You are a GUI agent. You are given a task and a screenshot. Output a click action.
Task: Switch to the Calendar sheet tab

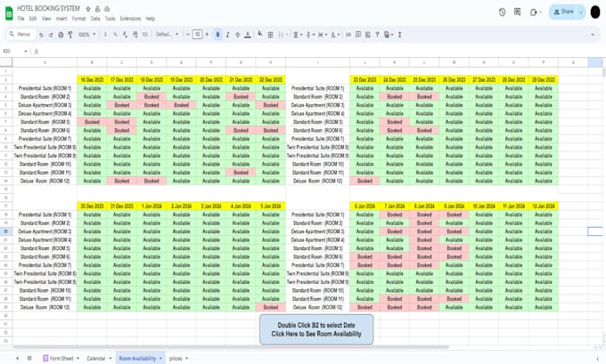click(96, 359)
